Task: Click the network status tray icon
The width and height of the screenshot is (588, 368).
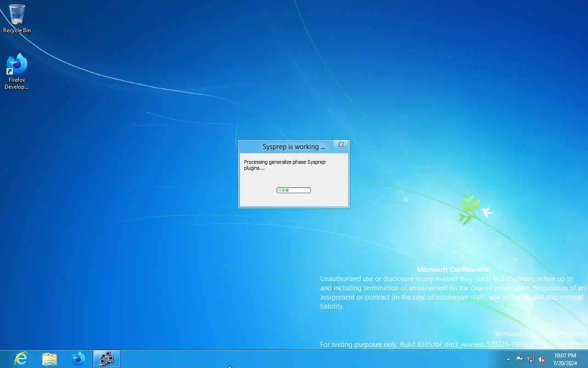Action: [531, 359]
